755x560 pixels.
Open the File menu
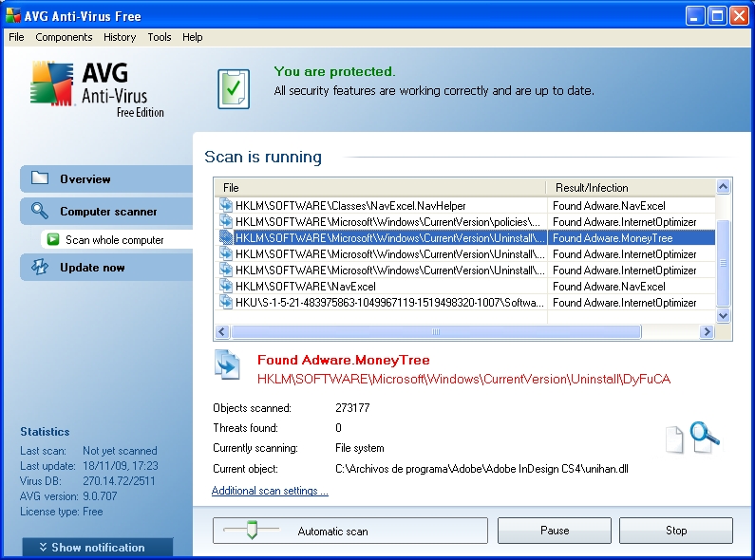point(16,37)
